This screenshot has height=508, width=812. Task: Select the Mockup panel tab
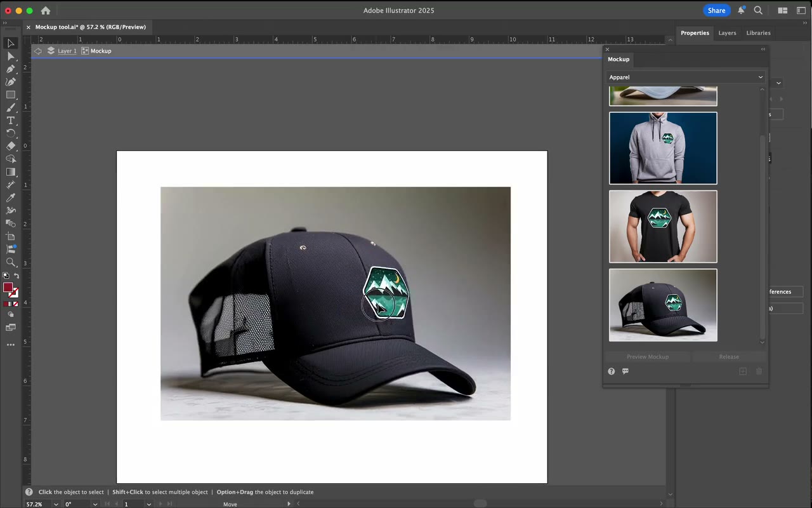[619, 59]
